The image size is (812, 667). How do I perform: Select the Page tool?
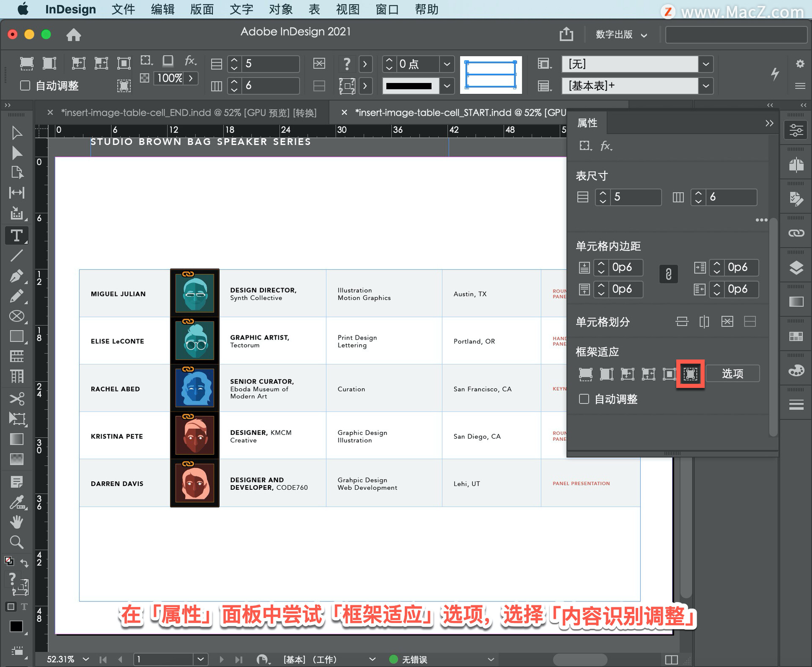16,173
